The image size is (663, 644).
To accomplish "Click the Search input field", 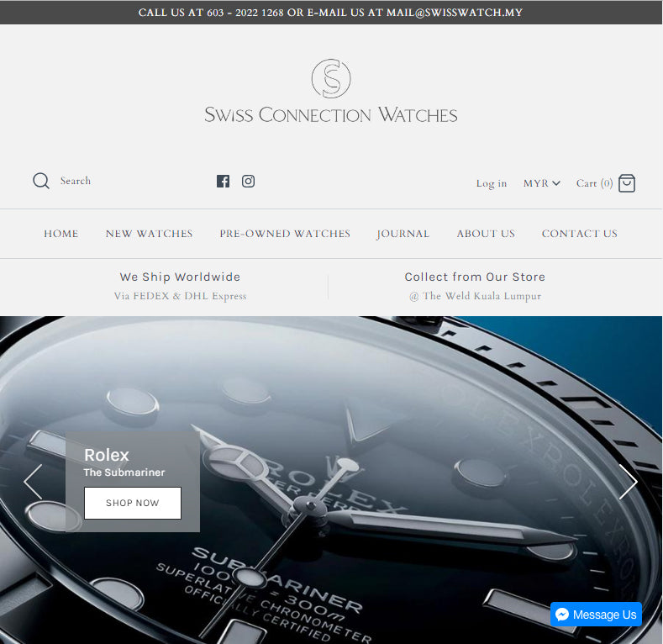I will [x=106, y=181].
